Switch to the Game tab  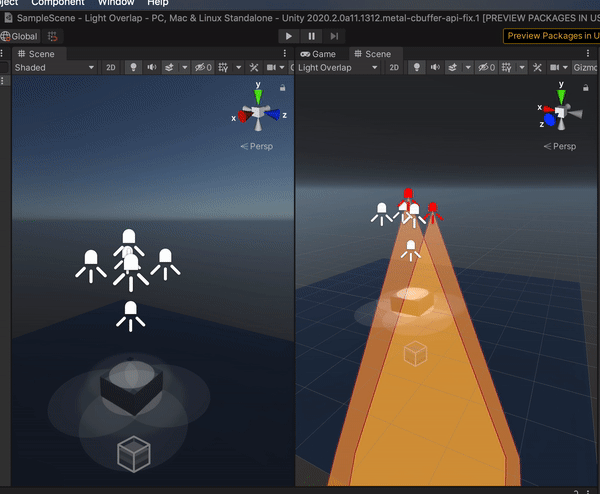pyautogui.click(x=318, y=54)
